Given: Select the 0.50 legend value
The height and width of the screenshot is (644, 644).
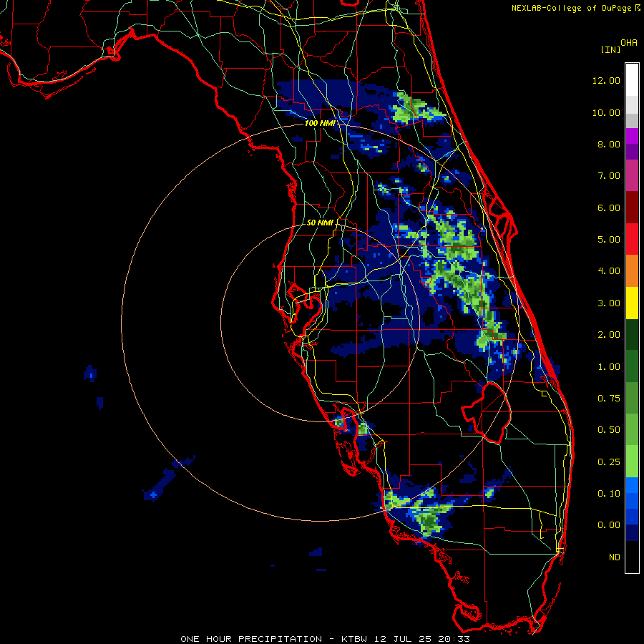Looking at the screenshot, I should [x=609, y=430].
